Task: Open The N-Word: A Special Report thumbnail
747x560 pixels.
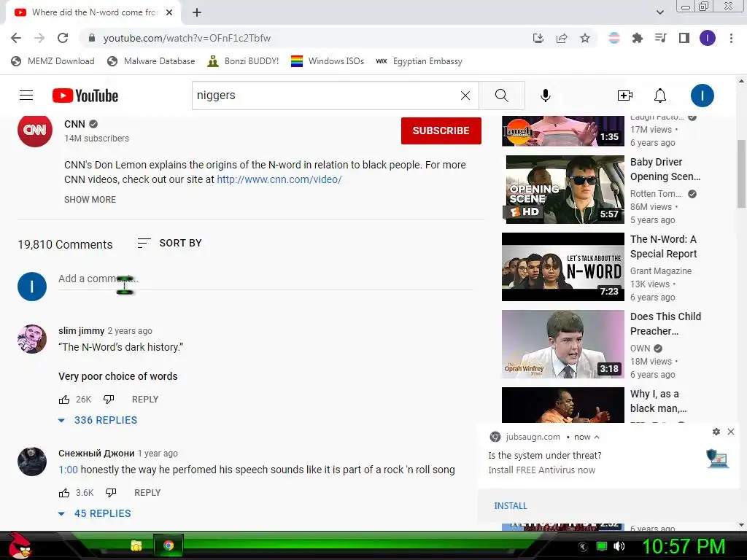Action: (x=563, y=267)
